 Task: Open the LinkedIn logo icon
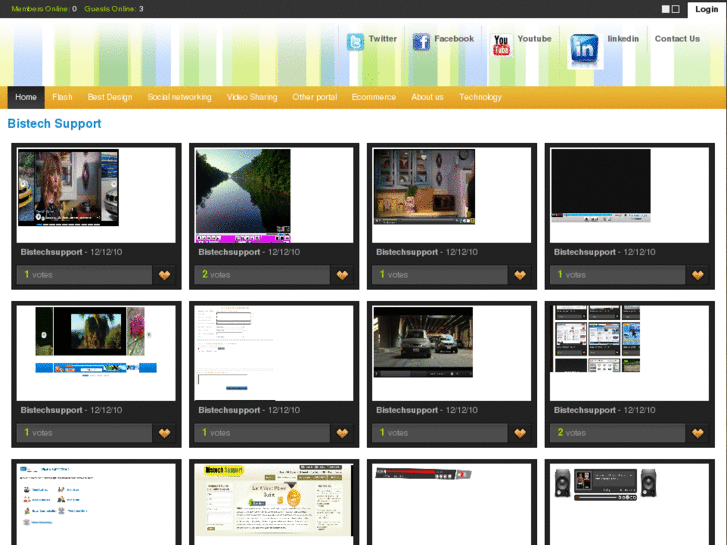(584, 48)
